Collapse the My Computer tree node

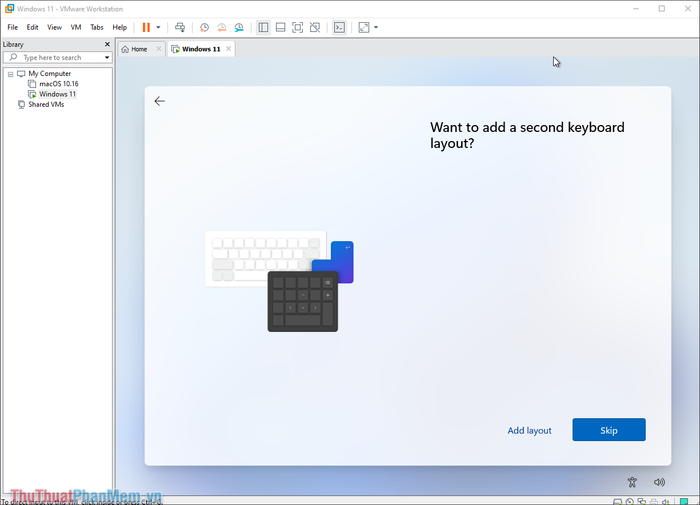(10, 74)
